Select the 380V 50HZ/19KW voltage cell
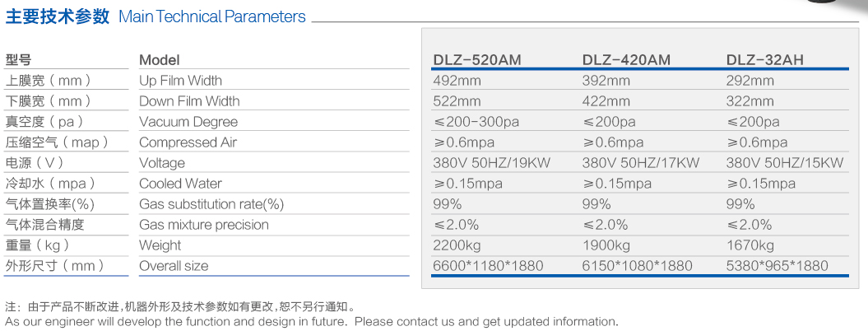The image size is (868, 331). click(x=491, y=163)
